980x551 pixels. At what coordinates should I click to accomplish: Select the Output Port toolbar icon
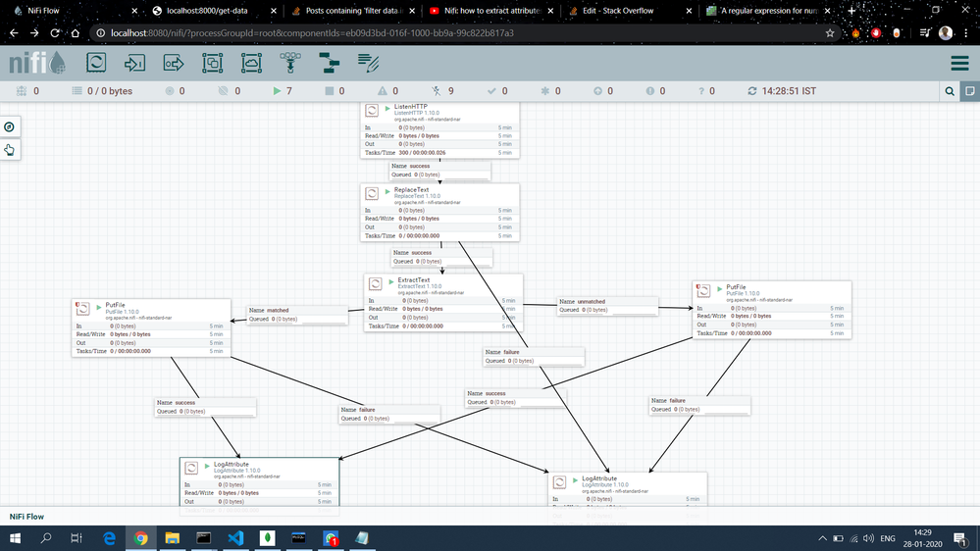pos(173,63)
